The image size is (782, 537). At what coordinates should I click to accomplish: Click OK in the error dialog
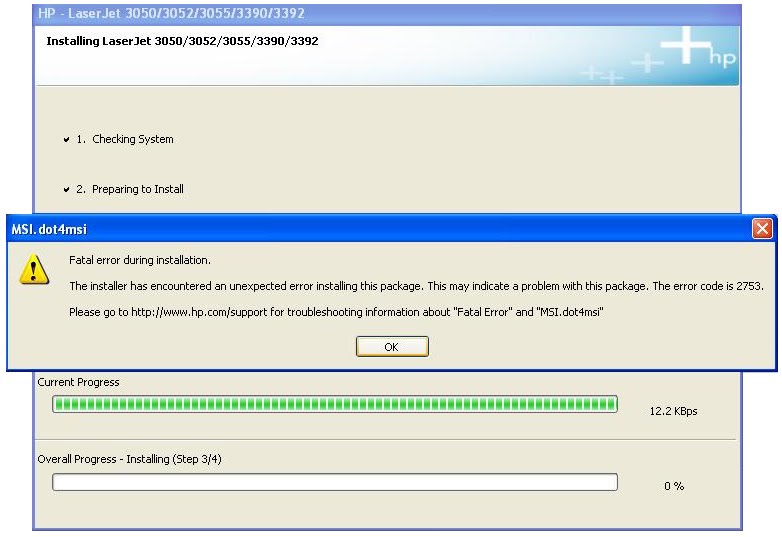tap(392, 347)
